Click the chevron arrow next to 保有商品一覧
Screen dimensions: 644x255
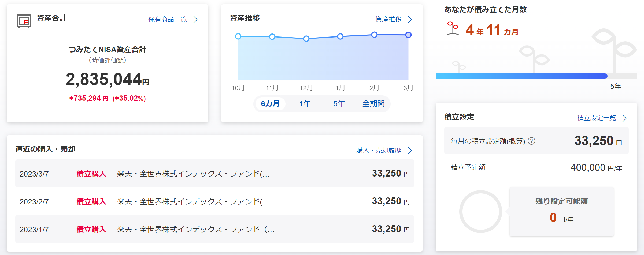(x=196, y=20)
